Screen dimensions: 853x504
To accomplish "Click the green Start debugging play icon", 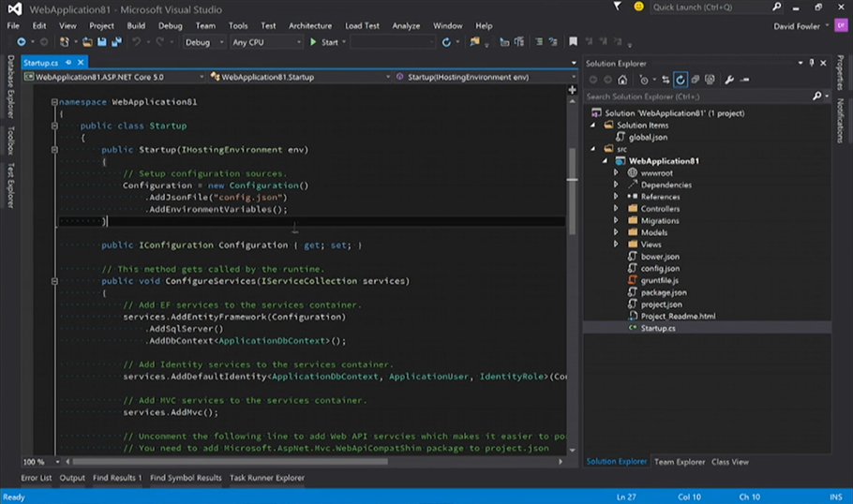I will pos(313,42).
